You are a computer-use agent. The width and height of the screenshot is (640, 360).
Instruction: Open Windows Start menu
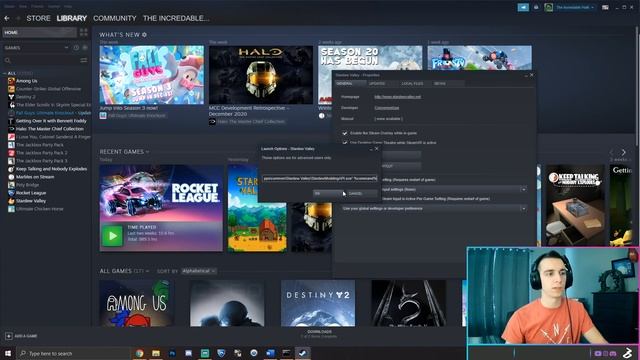pyautogui.click(x=7, y=353)
